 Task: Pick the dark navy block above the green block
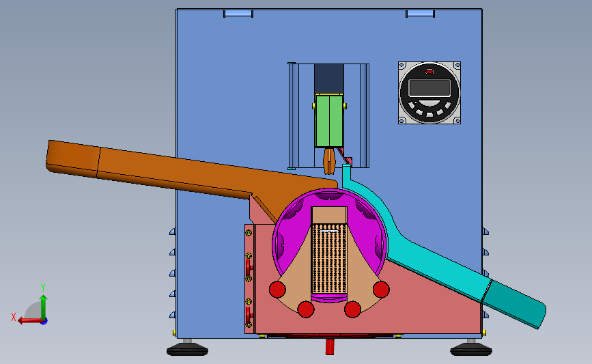pyautogui.click(x=329, y=79)
